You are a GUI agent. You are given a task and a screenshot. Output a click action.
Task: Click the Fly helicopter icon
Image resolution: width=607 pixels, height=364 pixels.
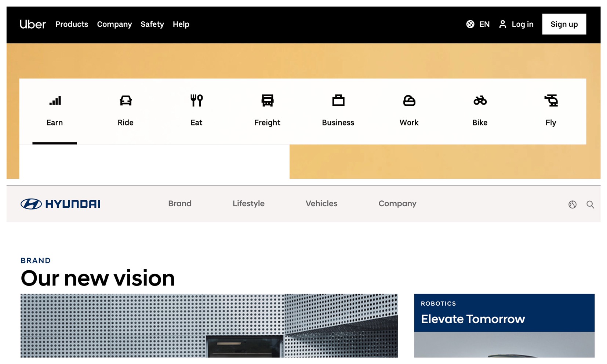[551, 100]
